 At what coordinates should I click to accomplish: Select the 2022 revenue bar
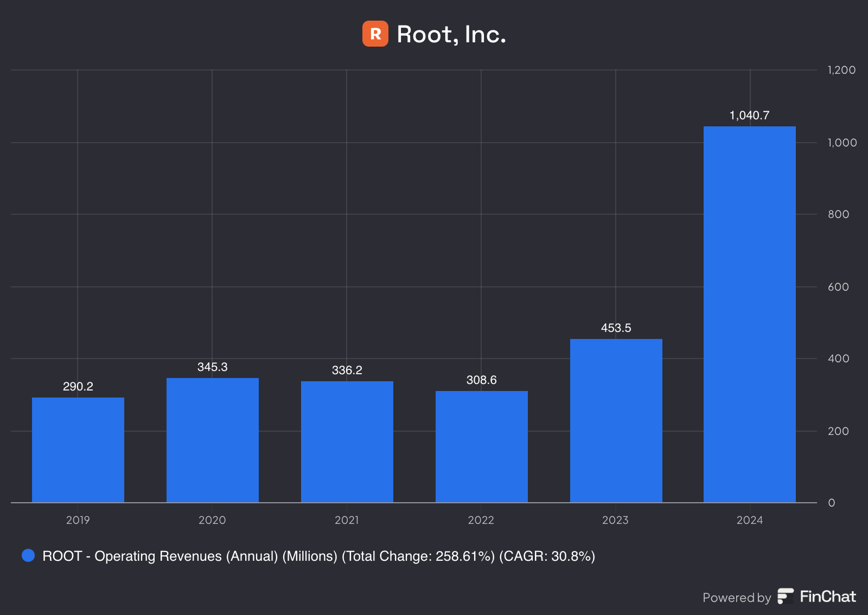point(481,446)
